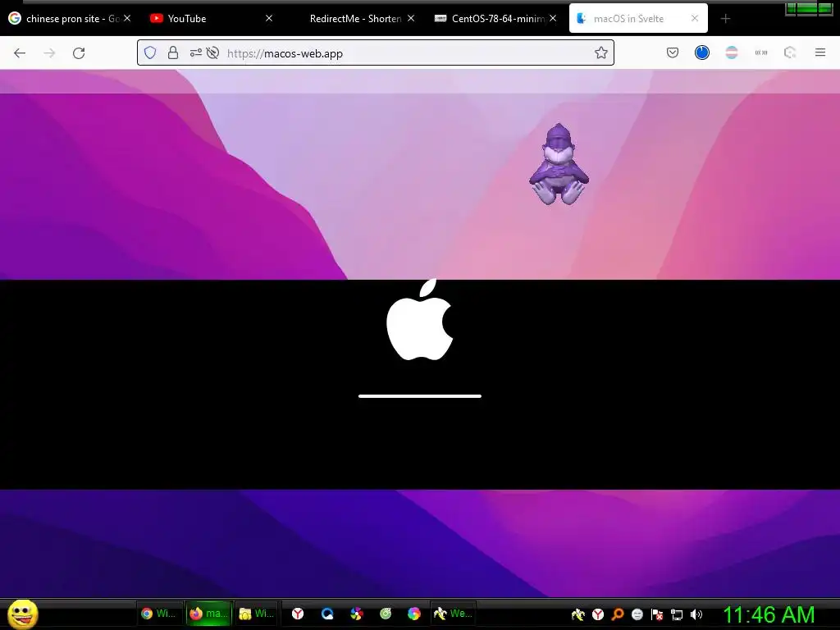Close the macOS in Svelte tab
The width and height of the screenshot is (840, 630).
coord(695,18)
